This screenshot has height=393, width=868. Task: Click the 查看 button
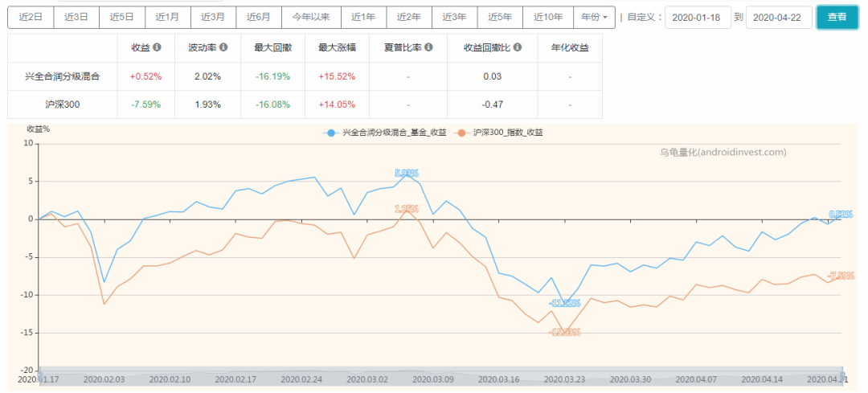pyautogui.click(x=837, y=17)
